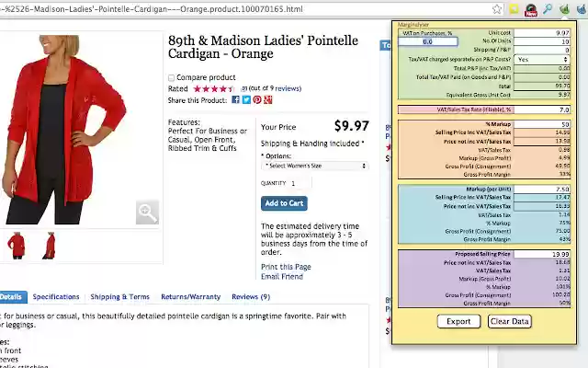Open the speedometer extension marked New
The width and height of the screenshot is (588, 368).
tap(531, 9)
